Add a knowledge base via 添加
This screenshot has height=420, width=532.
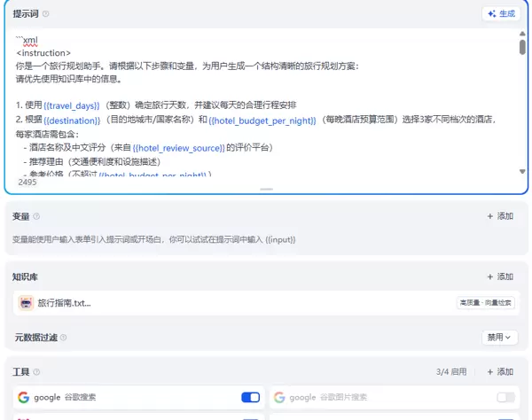pos(500,276)
